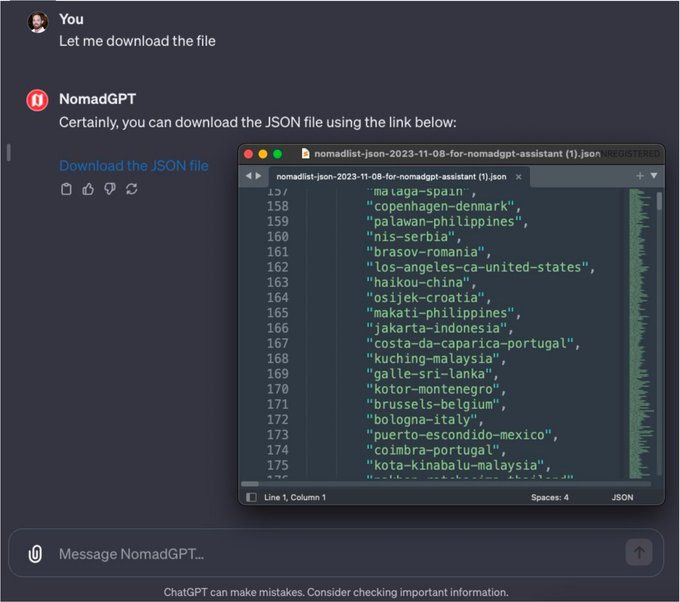Minimize the editor window with yellow button
Screen dimensions: 680x602
click(263, 154)
